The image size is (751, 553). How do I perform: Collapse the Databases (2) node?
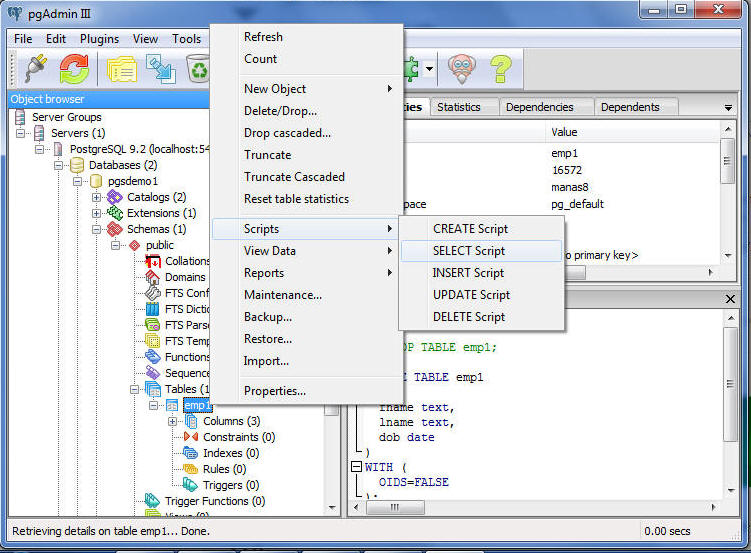point(58,165)
